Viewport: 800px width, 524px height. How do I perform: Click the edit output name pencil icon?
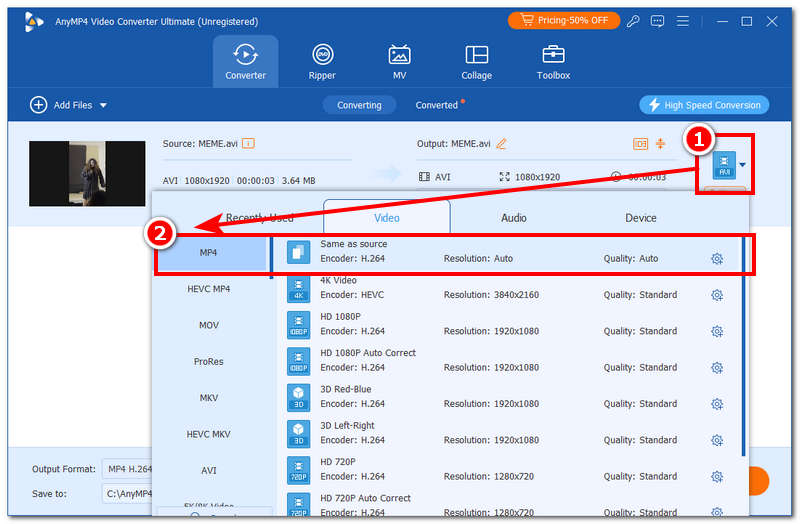pyautogui.click(x=502, y=144)
